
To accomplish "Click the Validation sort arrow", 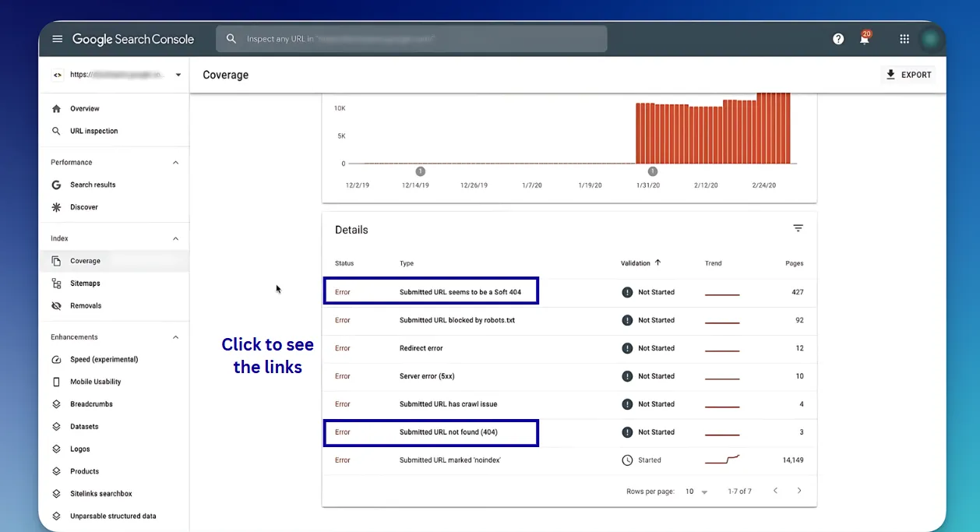I will 657,263.
